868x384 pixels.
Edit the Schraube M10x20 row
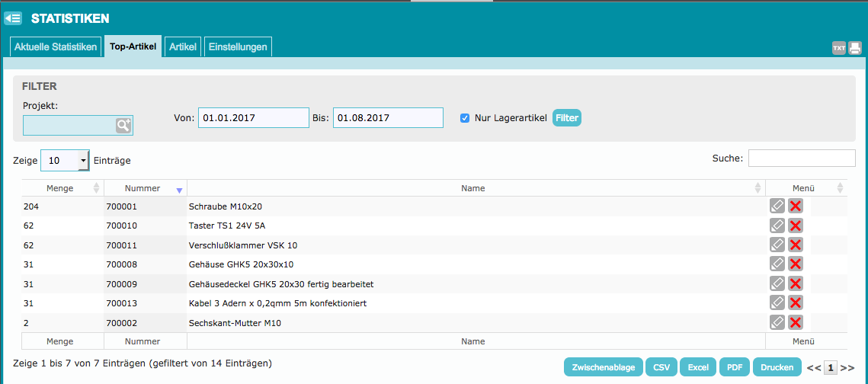point(777,206)
